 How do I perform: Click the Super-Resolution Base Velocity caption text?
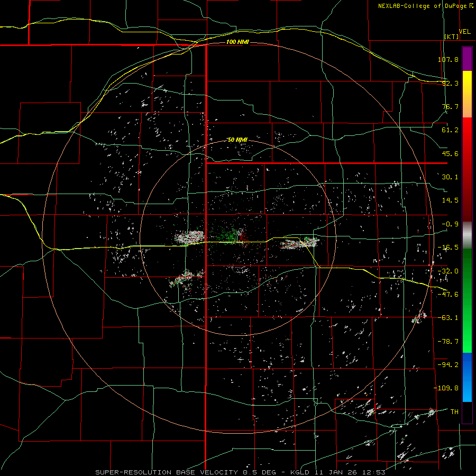pyautogui.click(x=241, y=472)
